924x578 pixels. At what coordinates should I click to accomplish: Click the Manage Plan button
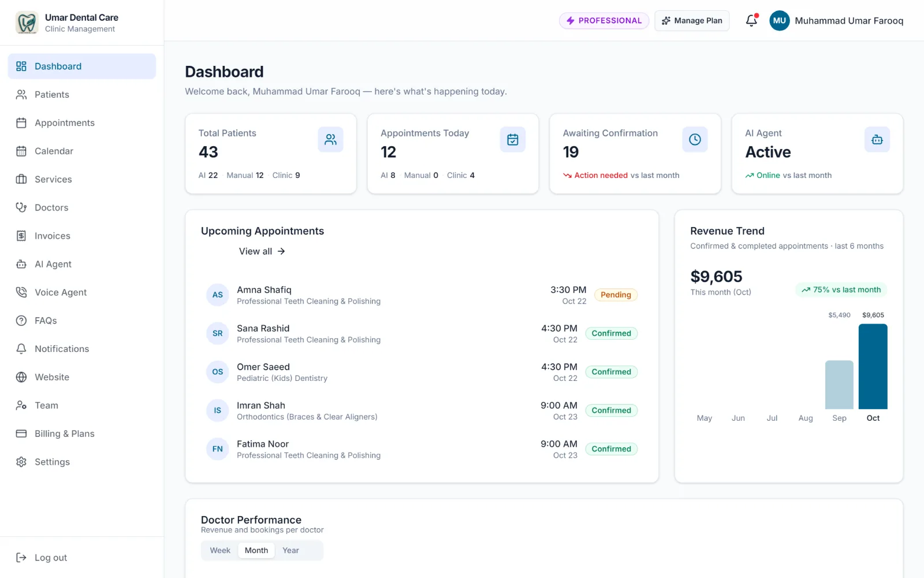692,21
